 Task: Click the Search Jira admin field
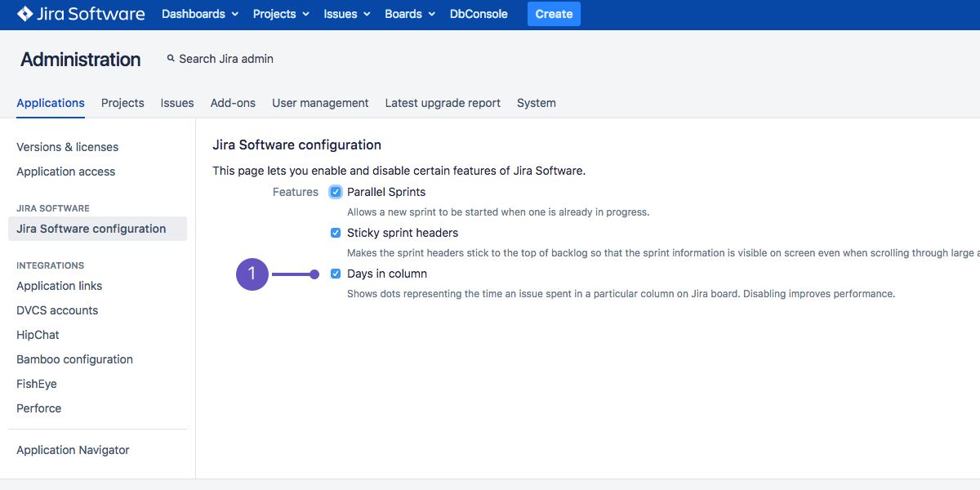[226, 59]
